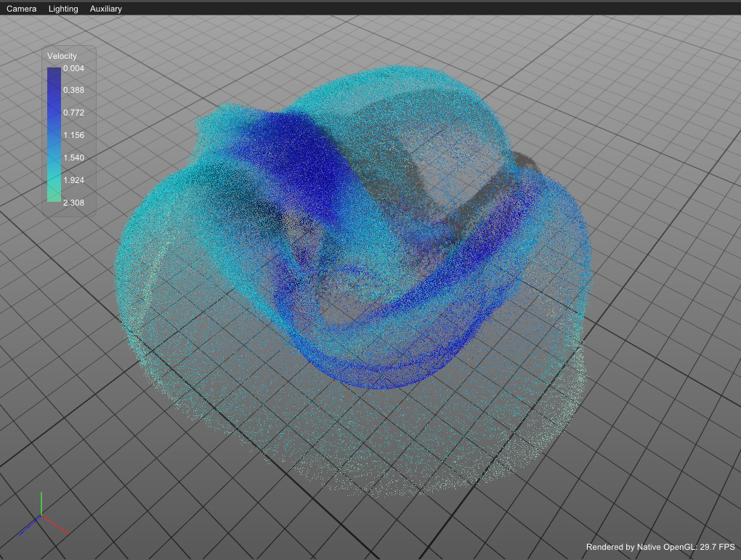Select the Velocity legend title
This screenshot has height=560, width=741.
[62, 56]
